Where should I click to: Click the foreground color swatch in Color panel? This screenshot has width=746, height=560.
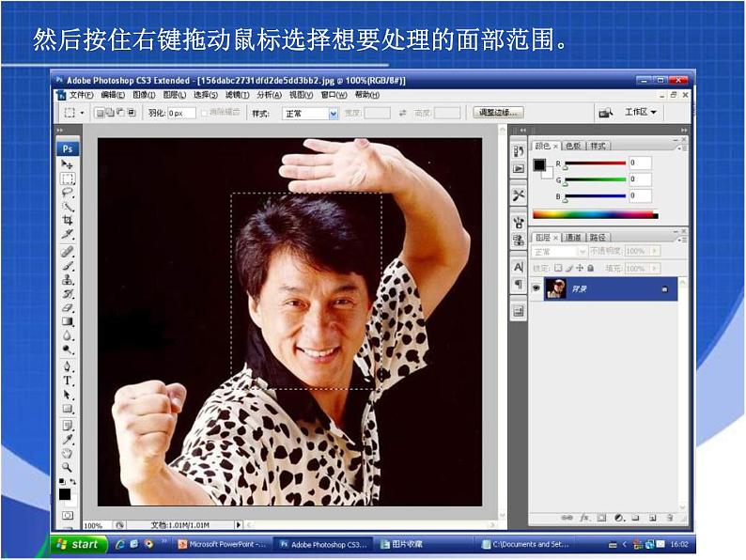coord(539,165)
